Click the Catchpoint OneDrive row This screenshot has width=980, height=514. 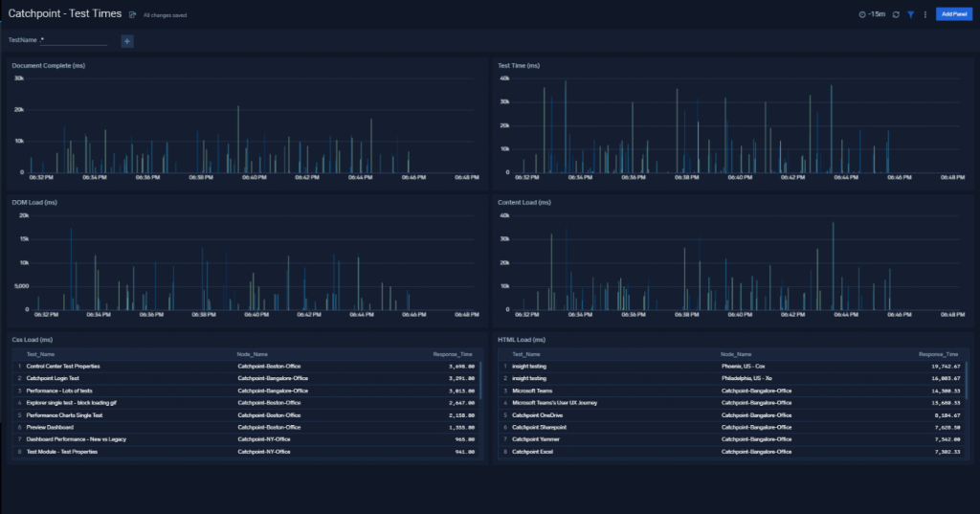732,415
